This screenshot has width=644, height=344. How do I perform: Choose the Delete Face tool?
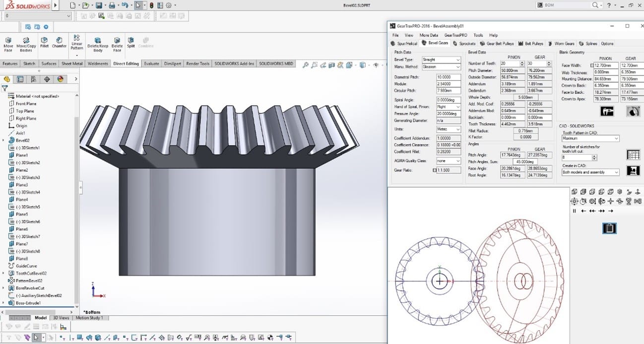[117, 44]
